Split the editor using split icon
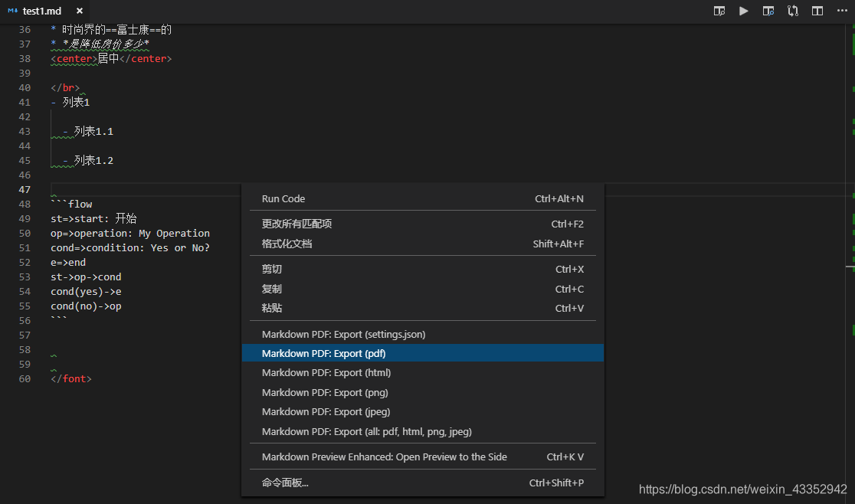Screen dimensions: 855x504 click(x=817, y=11)
